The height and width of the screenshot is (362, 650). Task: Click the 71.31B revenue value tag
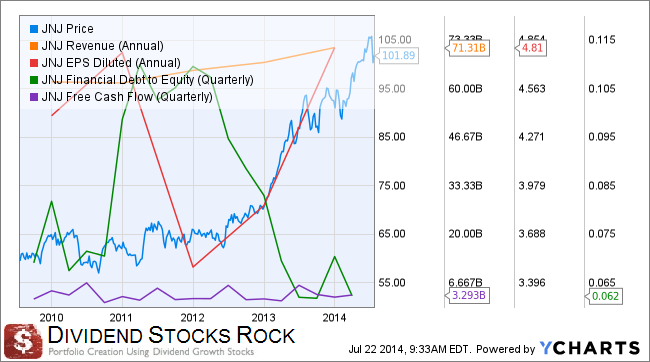(468, 48)
